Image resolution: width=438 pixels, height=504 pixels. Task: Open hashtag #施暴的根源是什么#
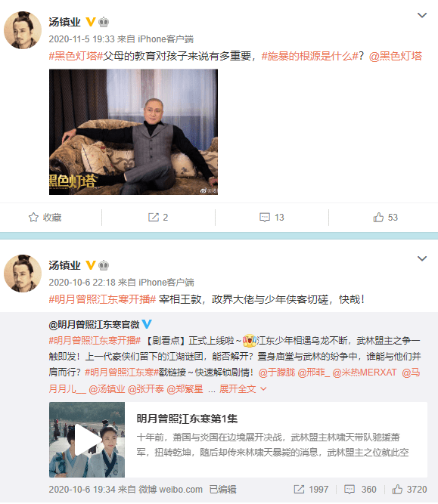[x=309, y=56]
